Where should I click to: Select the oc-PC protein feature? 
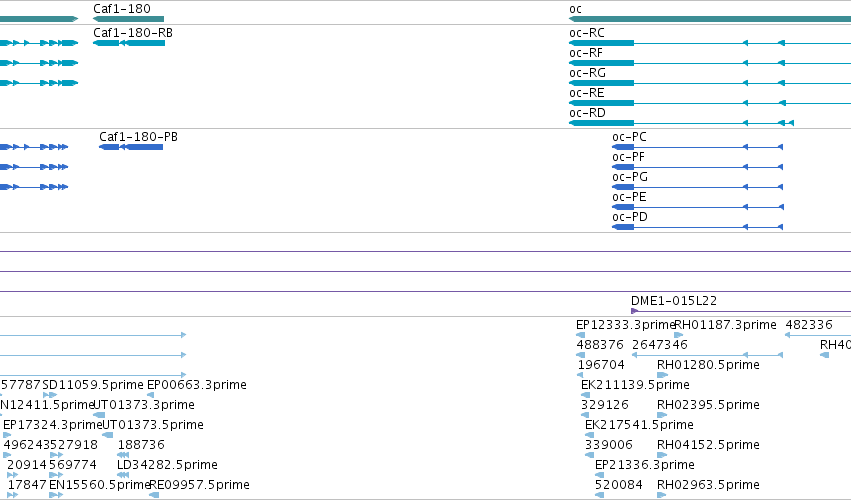697,147
